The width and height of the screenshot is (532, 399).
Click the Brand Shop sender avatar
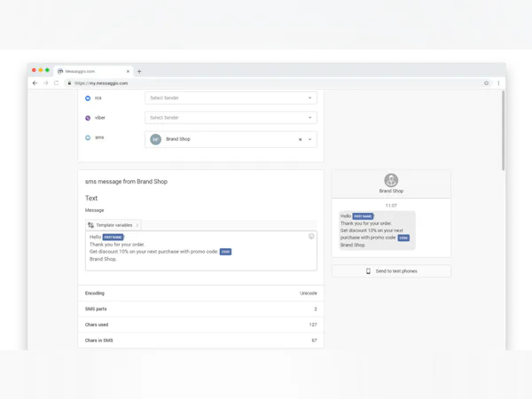coord(156,139)
